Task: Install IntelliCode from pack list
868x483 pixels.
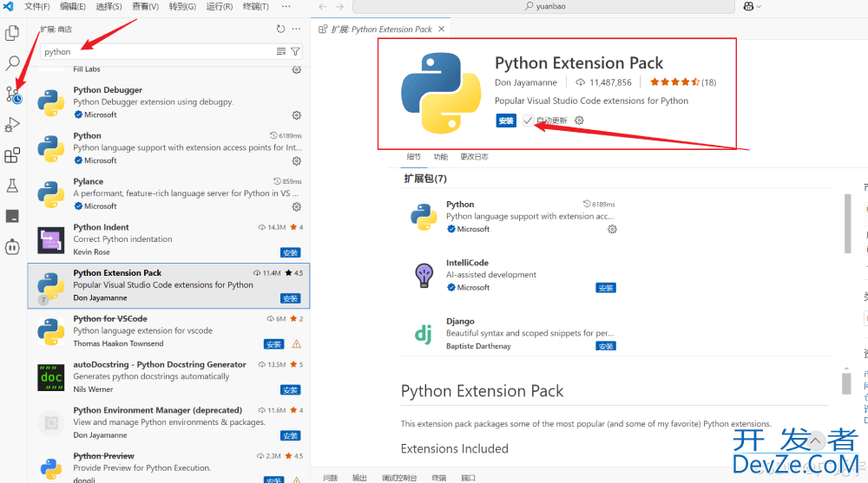Action: 606,288
